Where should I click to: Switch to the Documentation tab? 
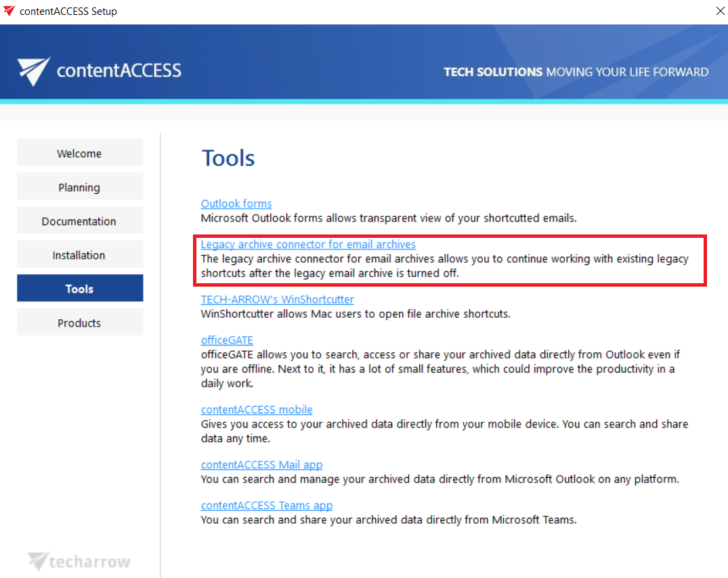(x=80, y=221)
